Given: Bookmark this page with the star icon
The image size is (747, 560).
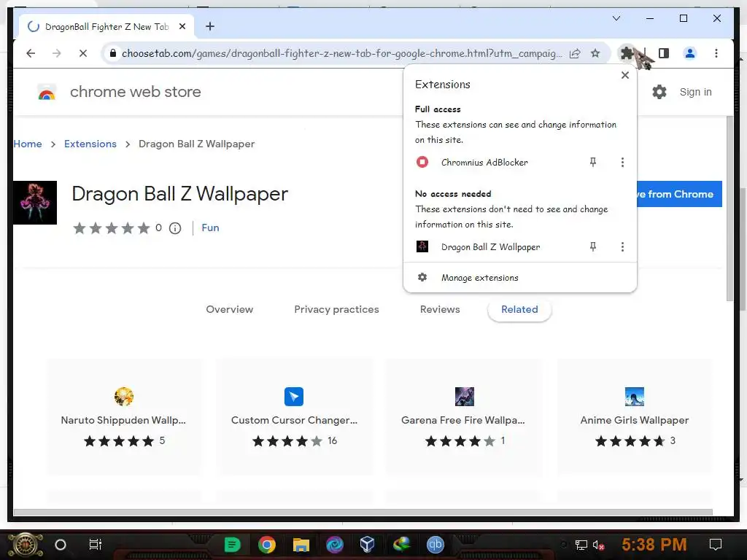Looking at the screenshot, I should 595,52.
